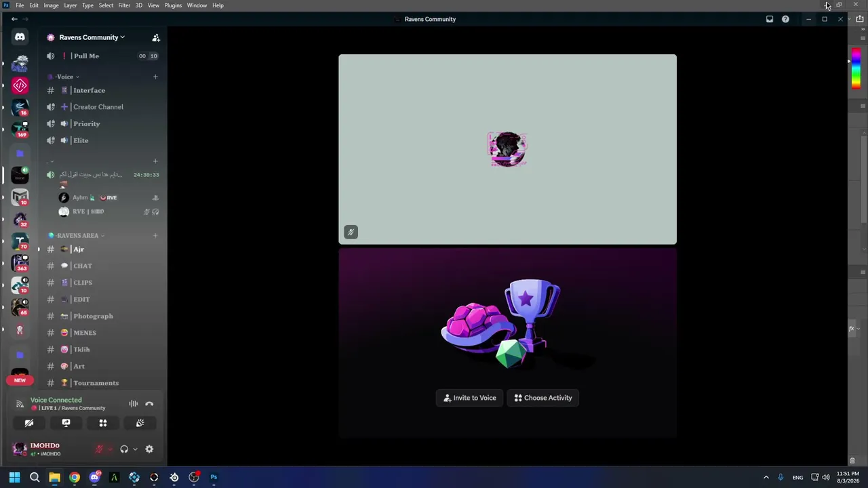Viewport: 868px width, 488px height.
Task: Open the Ajr text channel
Action: [x=102, y=249]
